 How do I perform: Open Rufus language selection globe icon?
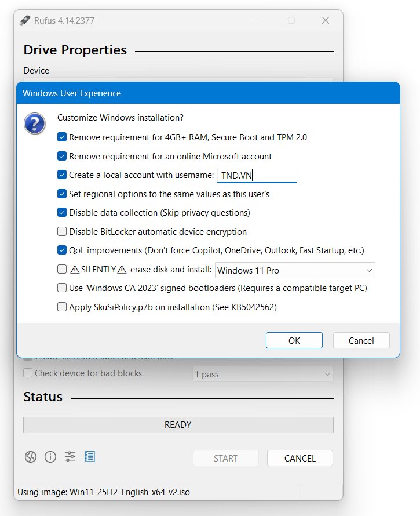click(x=31, y=457)
